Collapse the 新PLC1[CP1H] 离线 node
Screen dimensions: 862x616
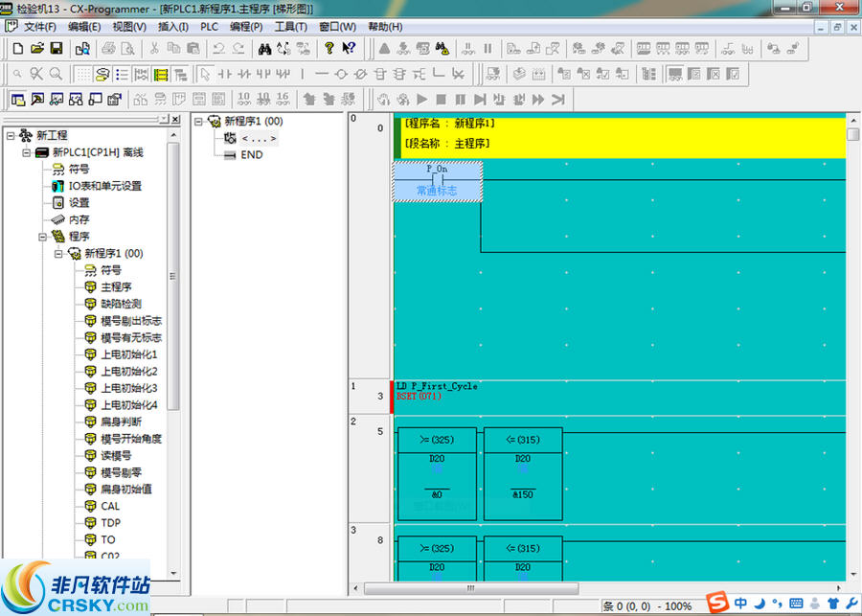(x=27, y=152)
